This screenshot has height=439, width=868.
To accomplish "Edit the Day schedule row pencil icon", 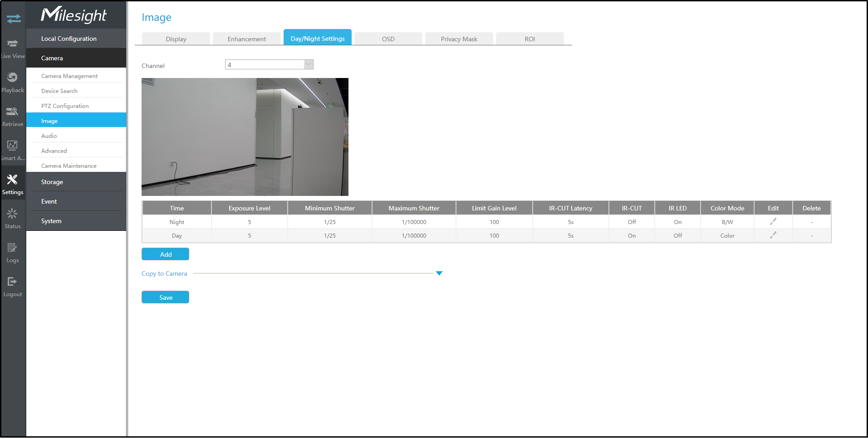I will coord(773,235).
